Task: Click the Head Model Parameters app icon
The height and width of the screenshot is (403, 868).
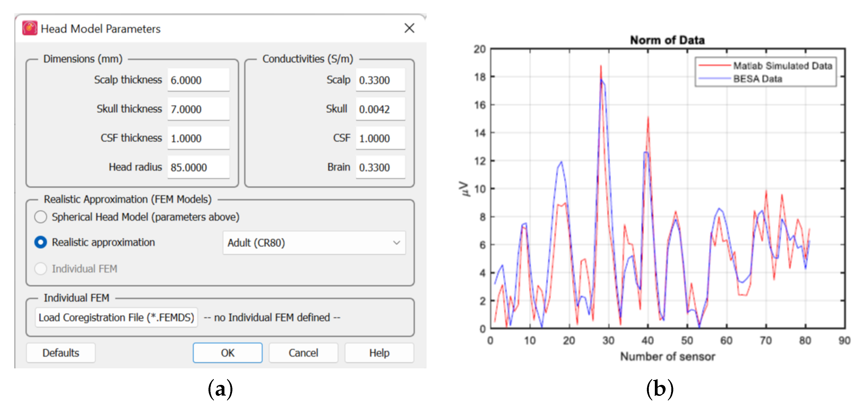Action: click(x=30, y=28)
